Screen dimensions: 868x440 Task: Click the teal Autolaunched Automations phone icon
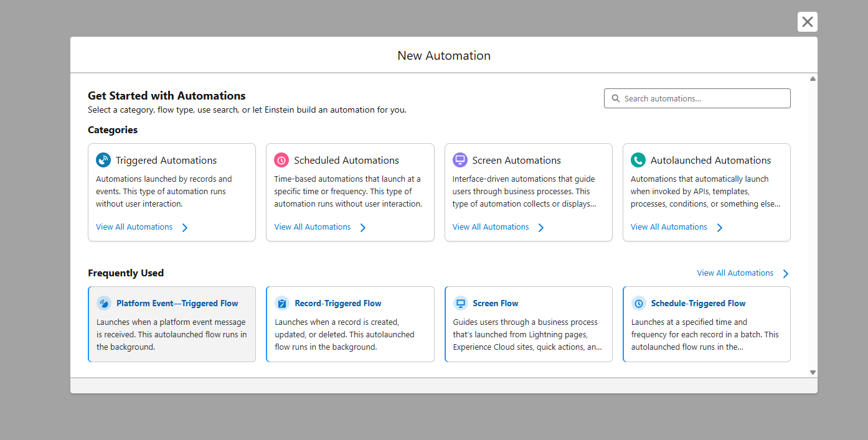pos(638,160)
